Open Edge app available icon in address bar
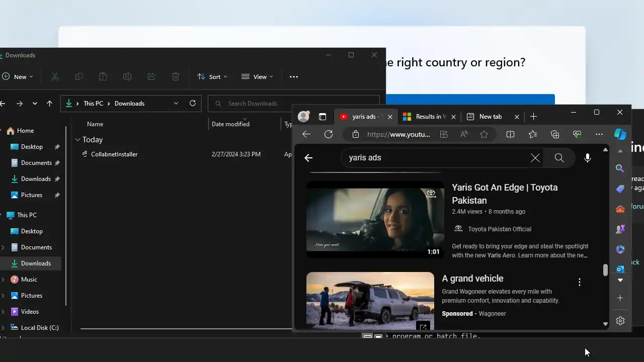Screen dimensions: 644x362 click(x=444, y=134)
